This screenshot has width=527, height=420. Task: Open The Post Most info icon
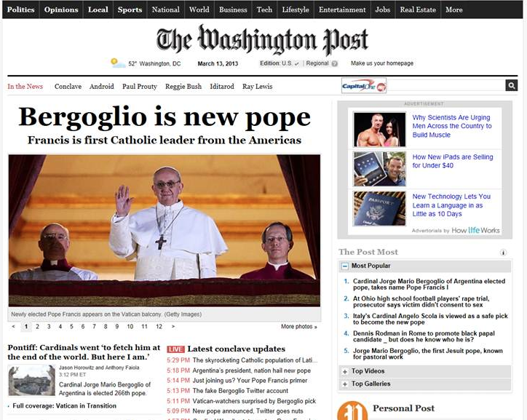(x=503, y=253)
